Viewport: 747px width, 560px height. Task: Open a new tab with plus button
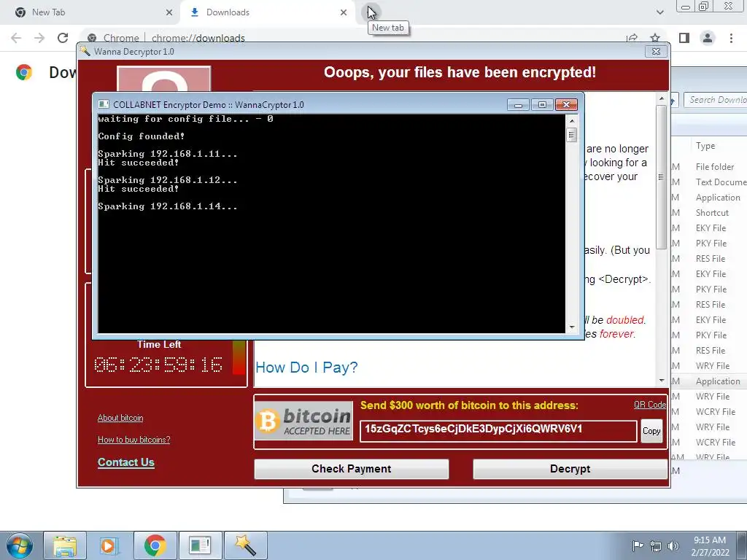(371, 12)
